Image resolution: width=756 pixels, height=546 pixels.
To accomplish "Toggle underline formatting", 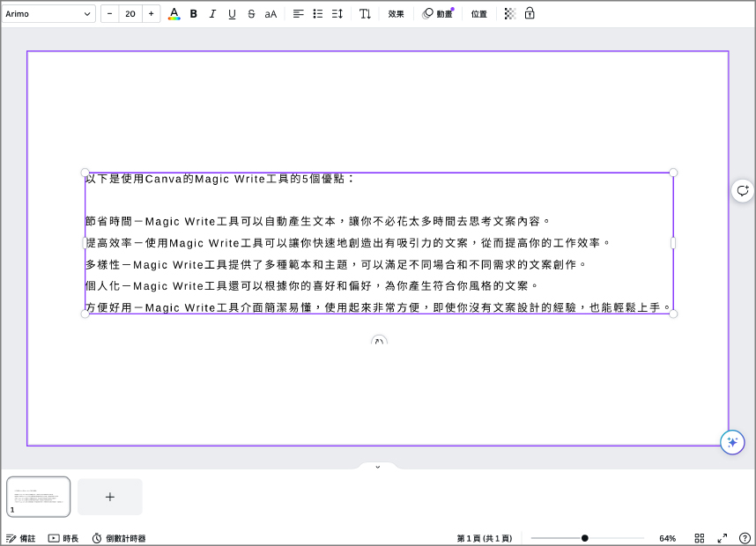I will (232, 14).
